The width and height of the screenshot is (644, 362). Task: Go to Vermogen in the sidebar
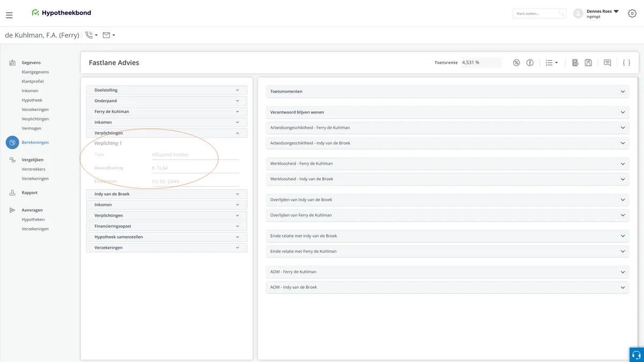click(x=32, y=129)
